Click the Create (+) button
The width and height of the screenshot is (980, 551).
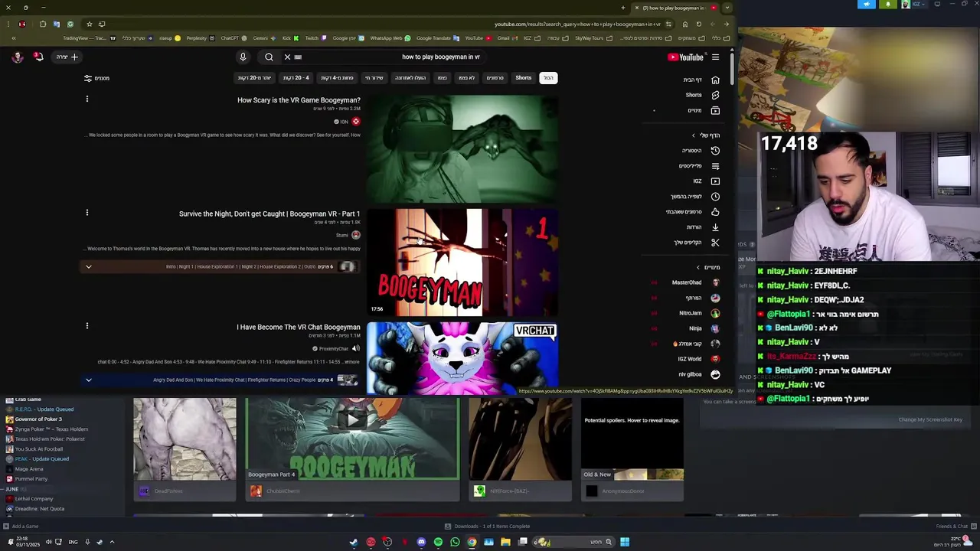pyautogui.click(x=67, y=57)
